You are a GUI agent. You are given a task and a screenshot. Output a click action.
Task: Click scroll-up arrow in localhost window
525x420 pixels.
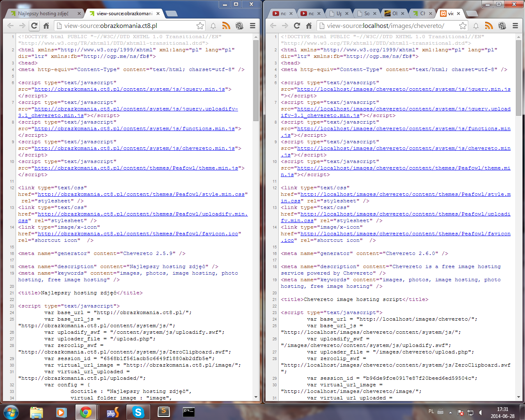click(x=519, y=37)
